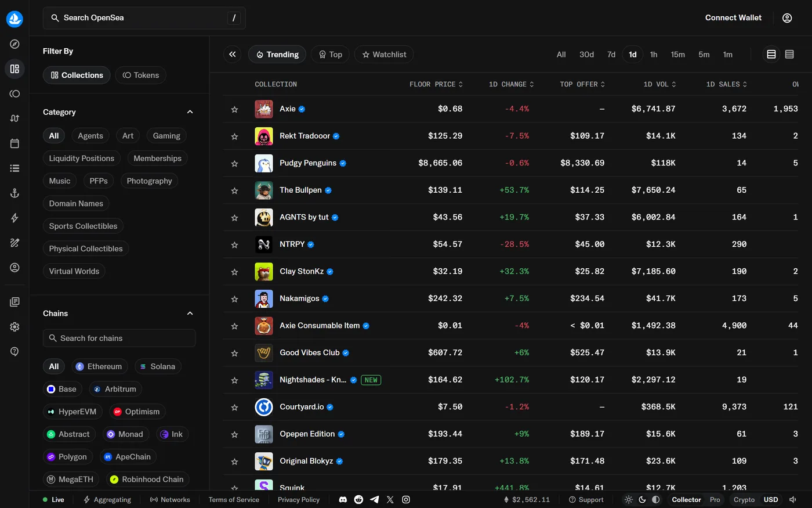
Task: Filter chains by Solana
Action: [x=158, y=367]
